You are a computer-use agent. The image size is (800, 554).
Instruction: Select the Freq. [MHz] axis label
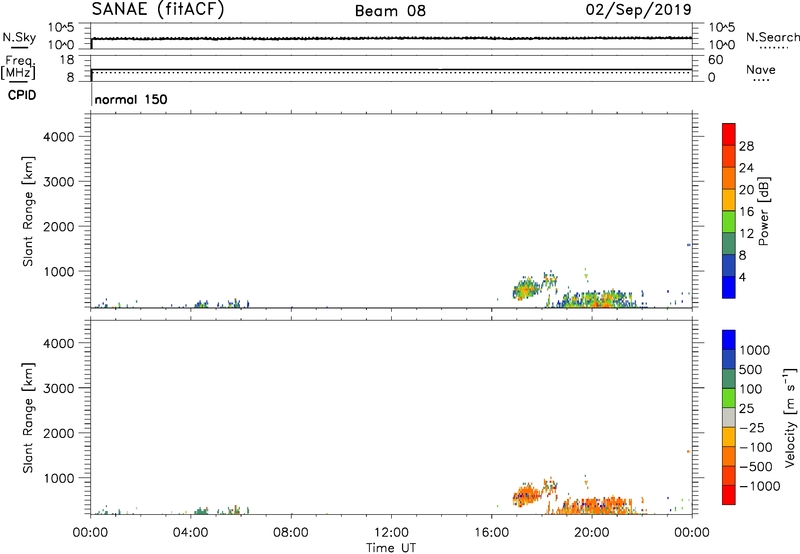18,67
